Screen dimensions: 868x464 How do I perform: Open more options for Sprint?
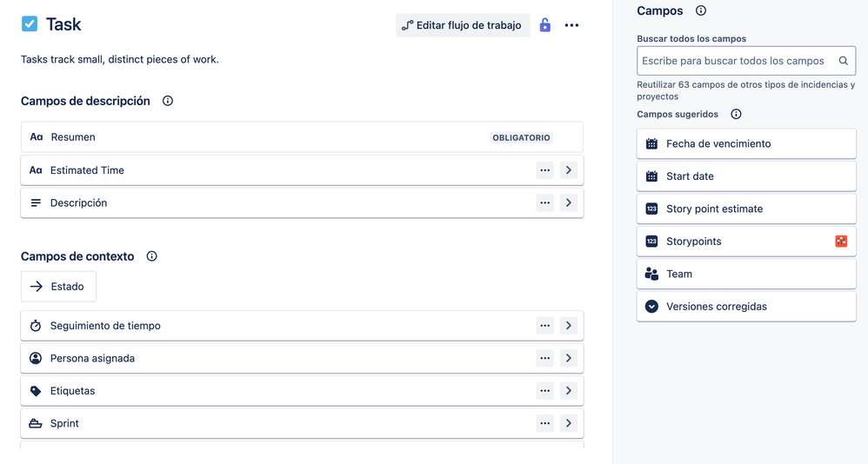pyautogui.click(x=545, y=424)
